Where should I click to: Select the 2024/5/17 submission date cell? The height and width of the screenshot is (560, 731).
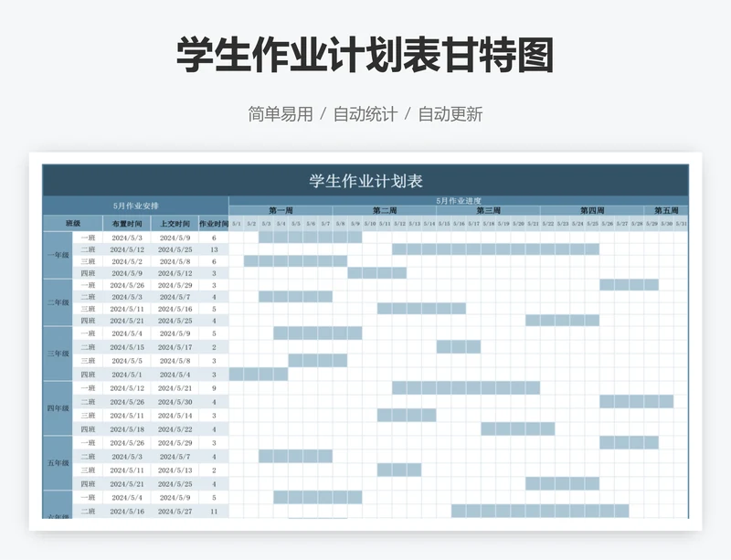click(x=175, y=347)
